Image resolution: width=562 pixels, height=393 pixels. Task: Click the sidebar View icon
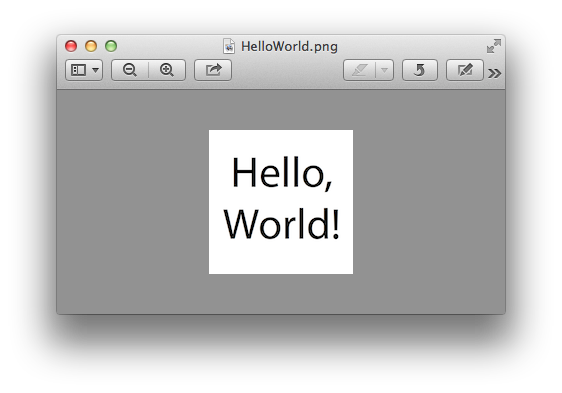pos(78,70)
